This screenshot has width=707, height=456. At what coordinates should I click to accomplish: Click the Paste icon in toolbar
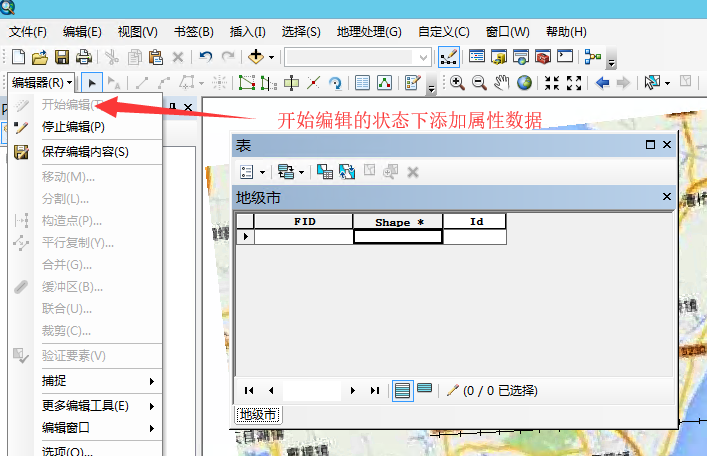(x=156, y=57)
